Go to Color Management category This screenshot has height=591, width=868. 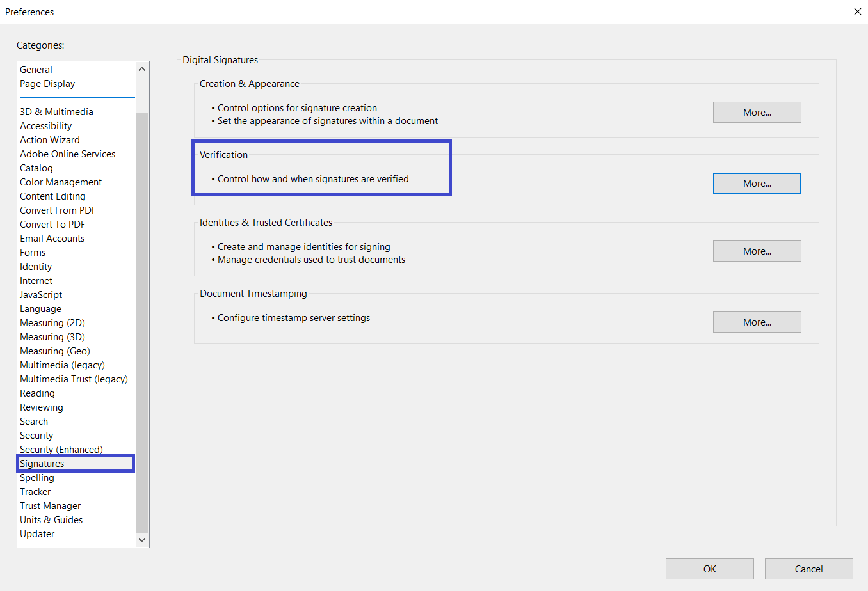tap(61, 182)
